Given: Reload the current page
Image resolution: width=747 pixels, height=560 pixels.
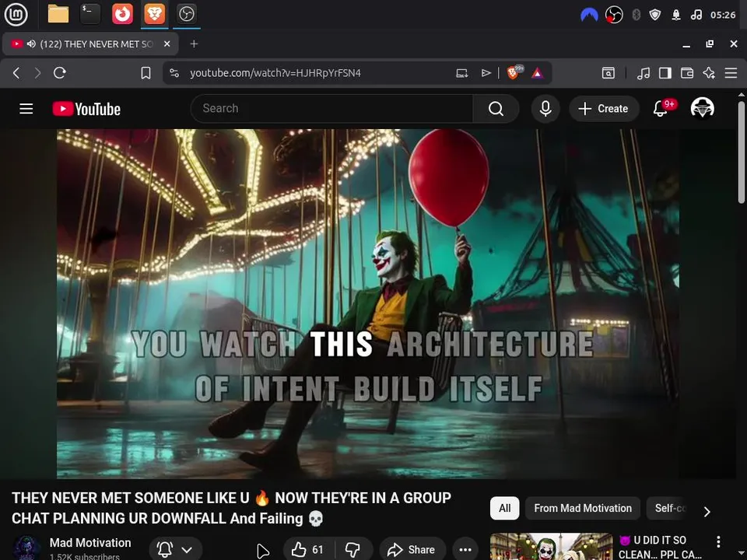Looking at the screenshot, I should [60, 73].
